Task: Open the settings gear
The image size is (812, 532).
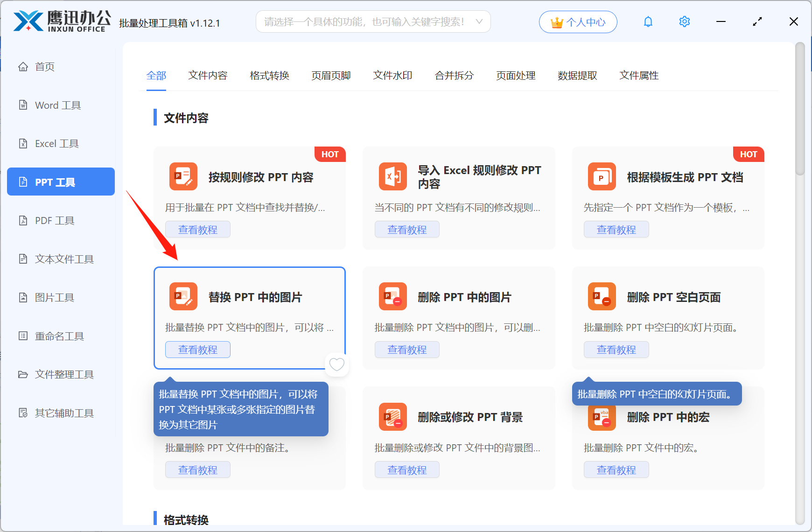Action: 684,21
